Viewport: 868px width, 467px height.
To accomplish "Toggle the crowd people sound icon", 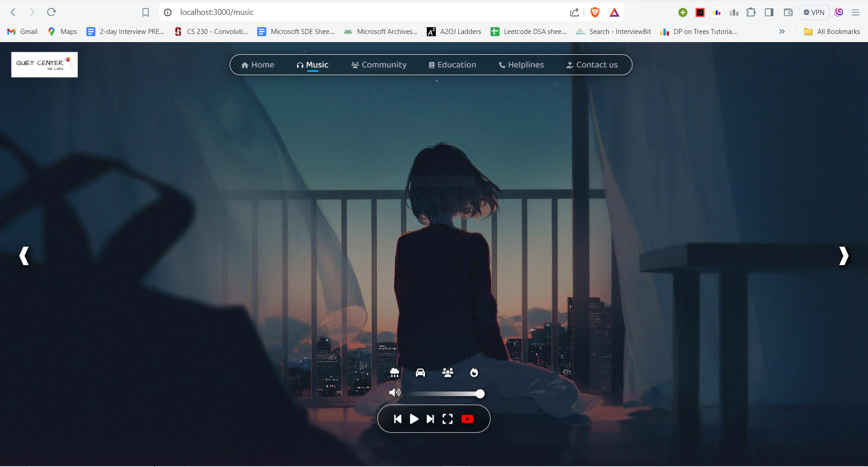I will click(448, 372).
